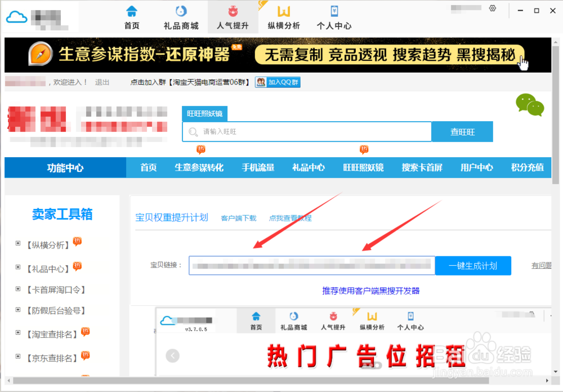Image resolution: width=563 pixels, height=392 pixels.
Task: Click 查旺旺 search button
Action: pos(462,132)
